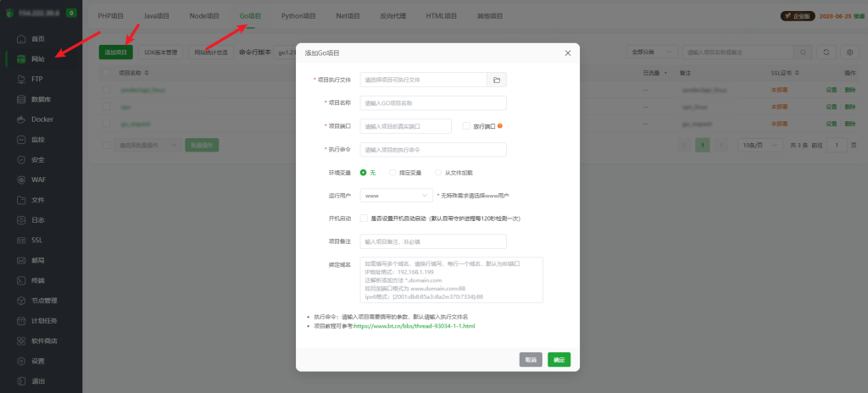Click the 日流量 column dropdown arrow
868x393 pixels.
click(665, 73)
